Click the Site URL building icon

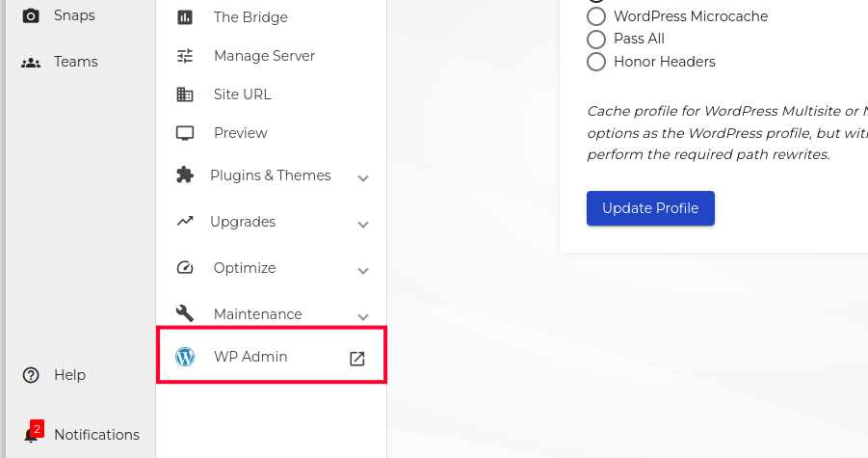coord(185,94)
